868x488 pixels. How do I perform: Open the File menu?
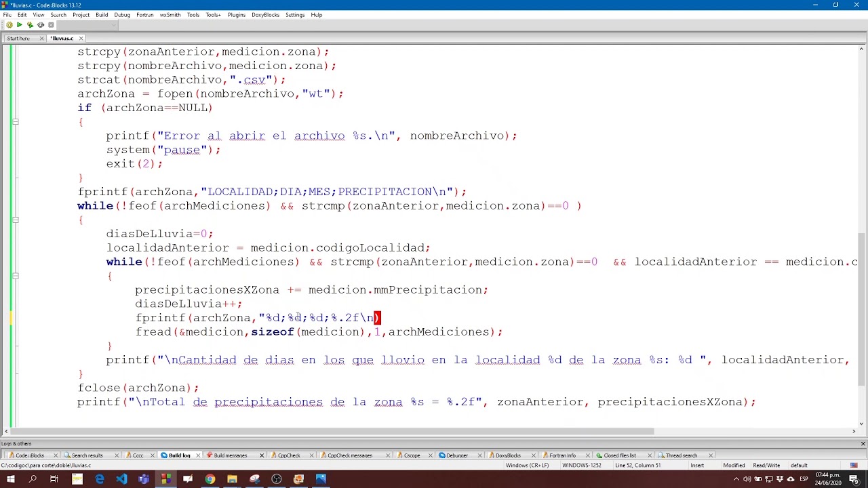(7, 15)
